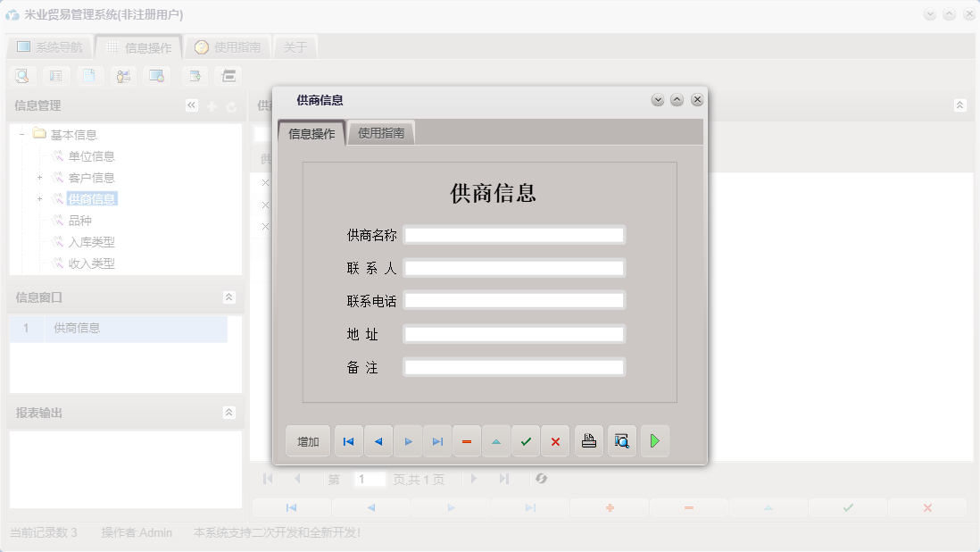980x552 pixels.
Task: Click the page number input field
Action: (371, 479)
